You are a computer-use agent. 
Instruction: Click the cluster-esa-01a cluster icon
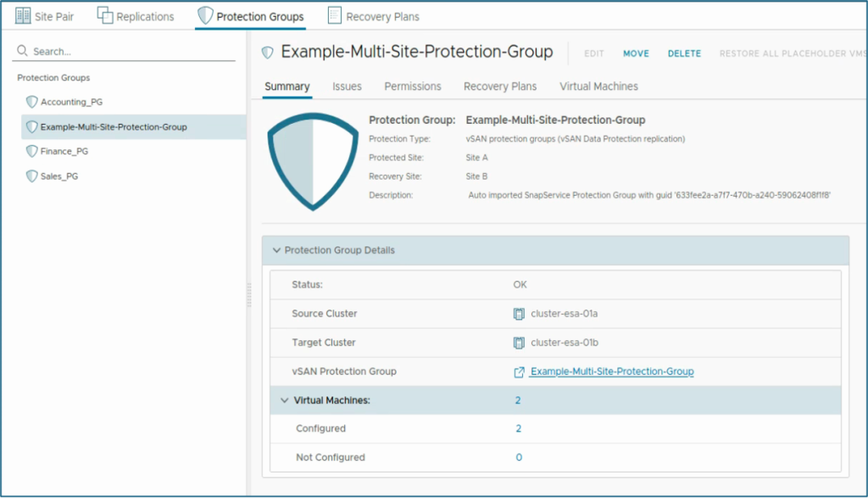520,314
